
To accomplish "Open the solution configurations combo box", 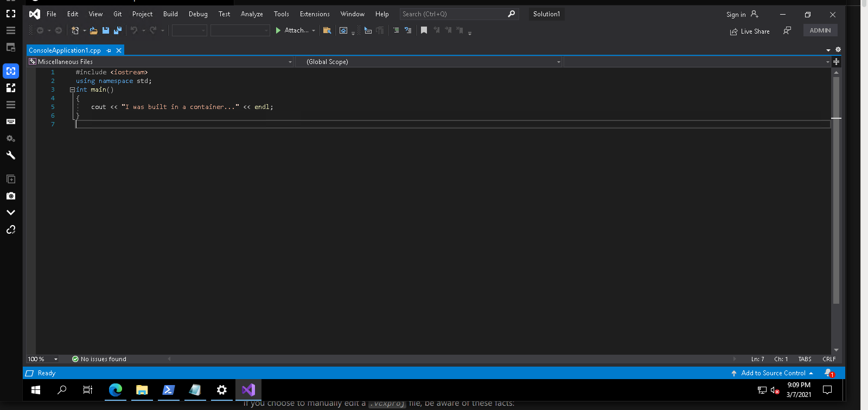I will pos(189,30).
